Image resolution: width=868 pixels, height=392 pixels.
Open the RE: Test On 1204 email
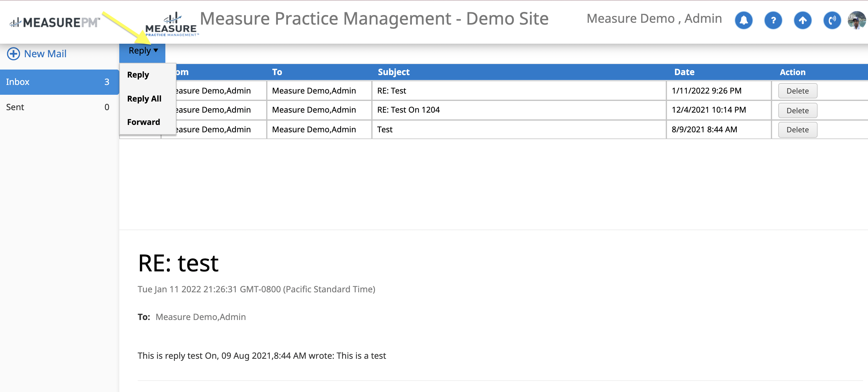408,110
